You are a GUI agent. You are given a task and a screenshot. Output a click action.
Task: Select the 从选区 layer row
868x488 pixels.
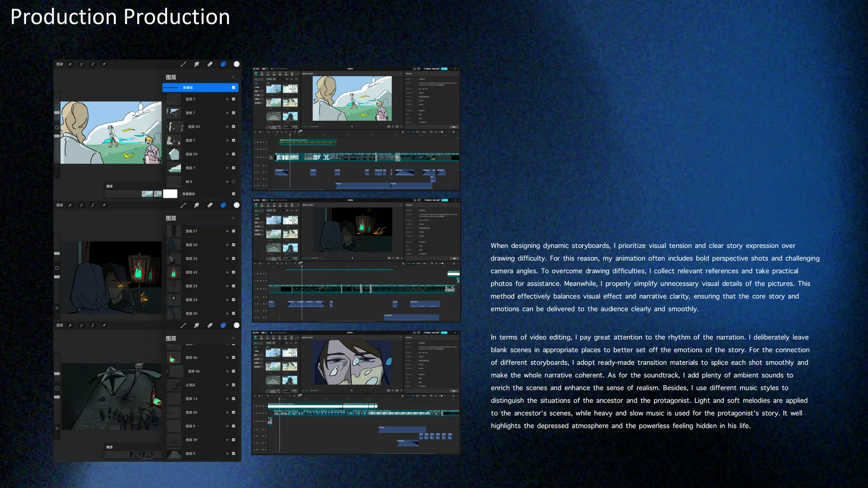200,385
